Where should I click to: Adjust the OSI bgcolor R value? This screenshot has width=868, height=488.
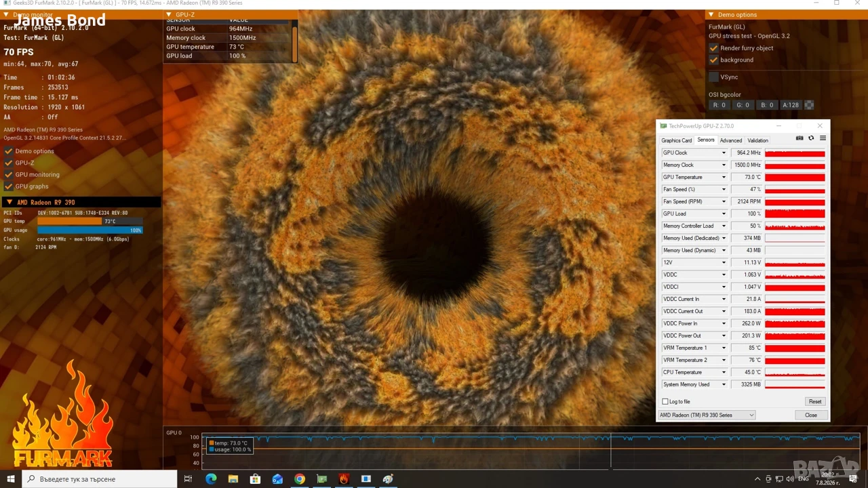click(719, 105)
